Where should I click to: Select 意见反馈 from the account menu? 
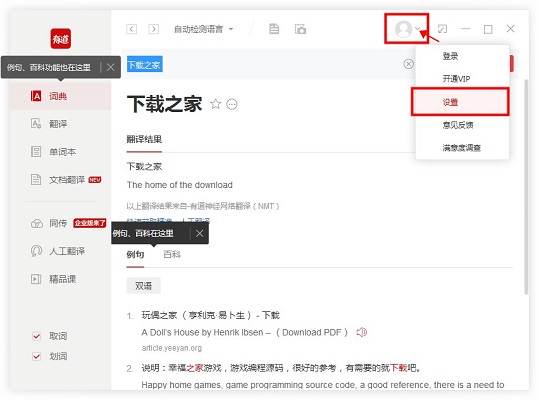point(462,125)
